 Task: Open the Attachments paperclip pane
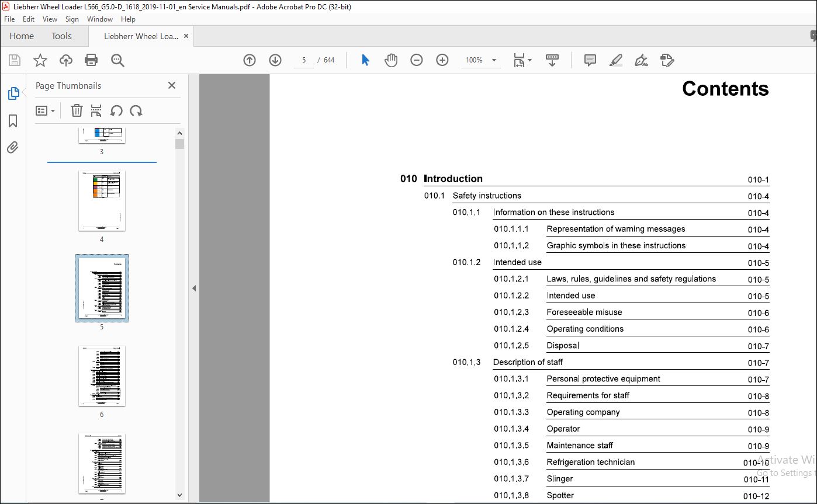coord(13,147)
